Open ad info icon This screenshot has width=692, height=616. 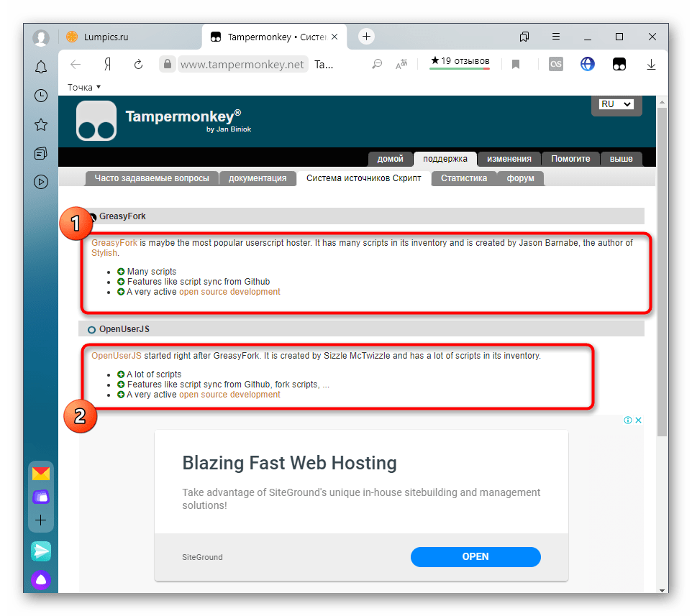click(627, 420)
